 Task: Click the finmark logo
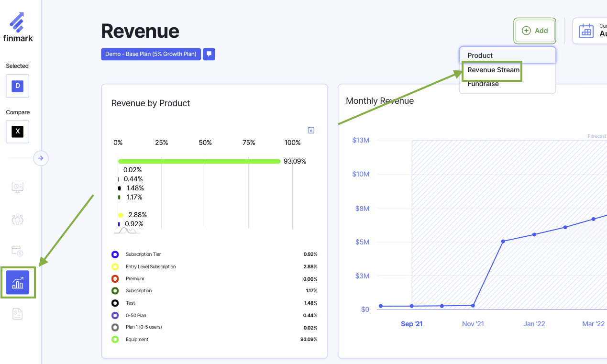[18, 27]
